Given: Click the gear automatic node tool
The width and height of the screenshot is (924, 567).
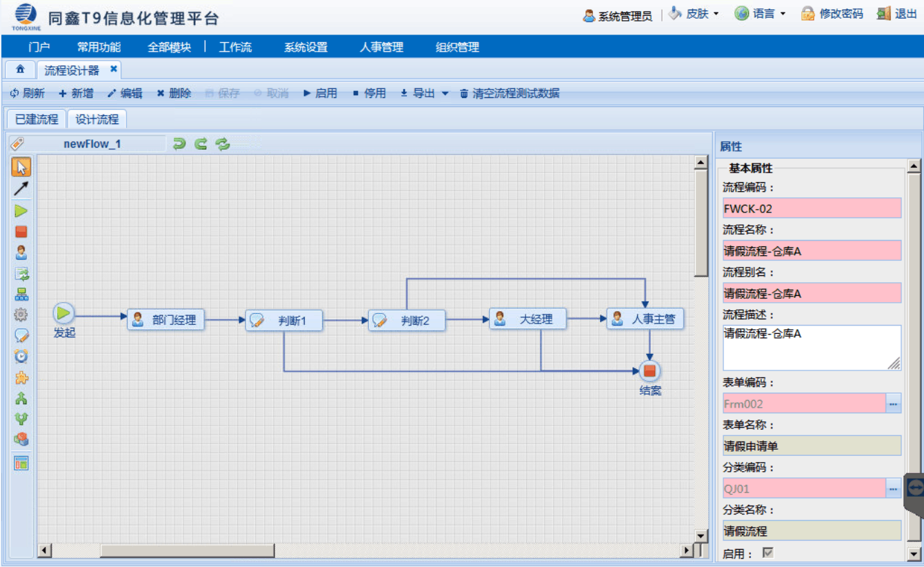Looking at the screenshot, I should point(21,315).
